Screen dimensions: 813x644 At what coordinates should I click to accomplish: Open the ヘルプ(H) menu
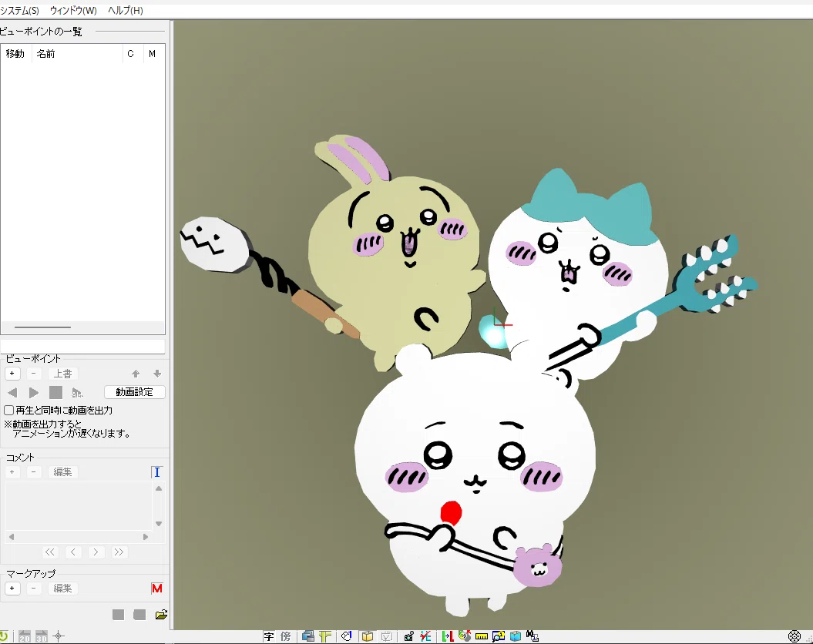click(126, 10)
